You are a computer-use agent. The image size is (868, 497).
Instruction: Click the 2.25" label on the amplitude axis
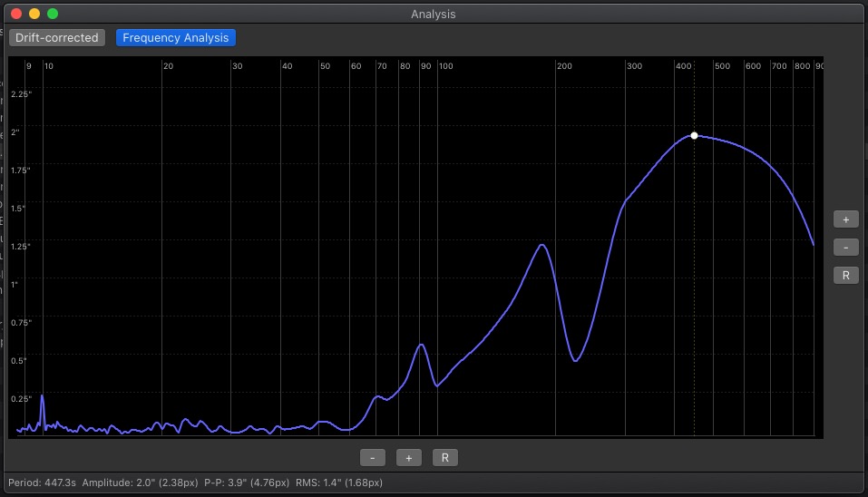click(21, 94)
